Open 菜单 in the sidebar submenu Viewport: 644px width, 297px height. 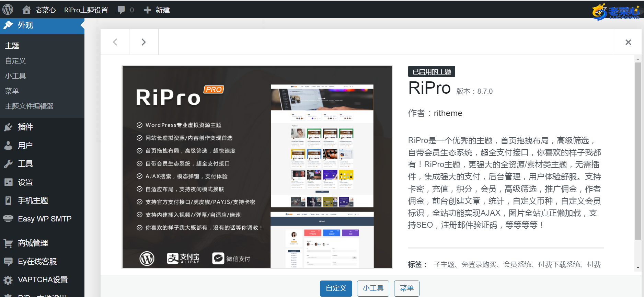coord(12,91)
